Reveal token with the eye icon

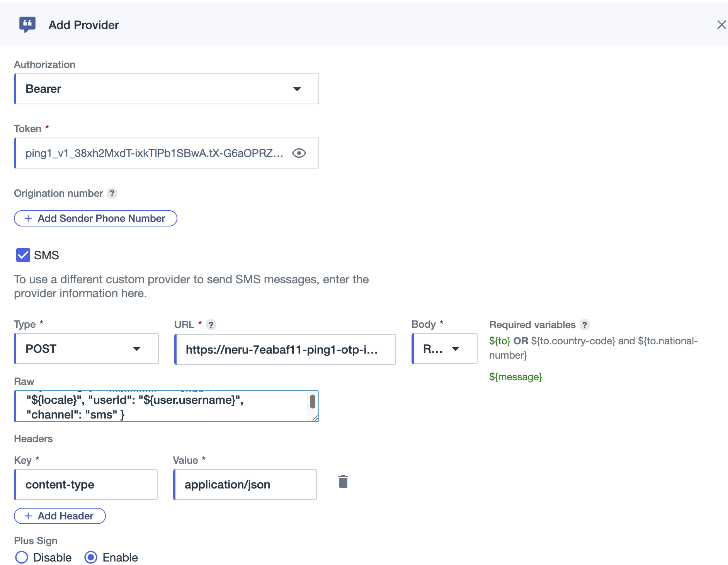click(x=299, y=153)
